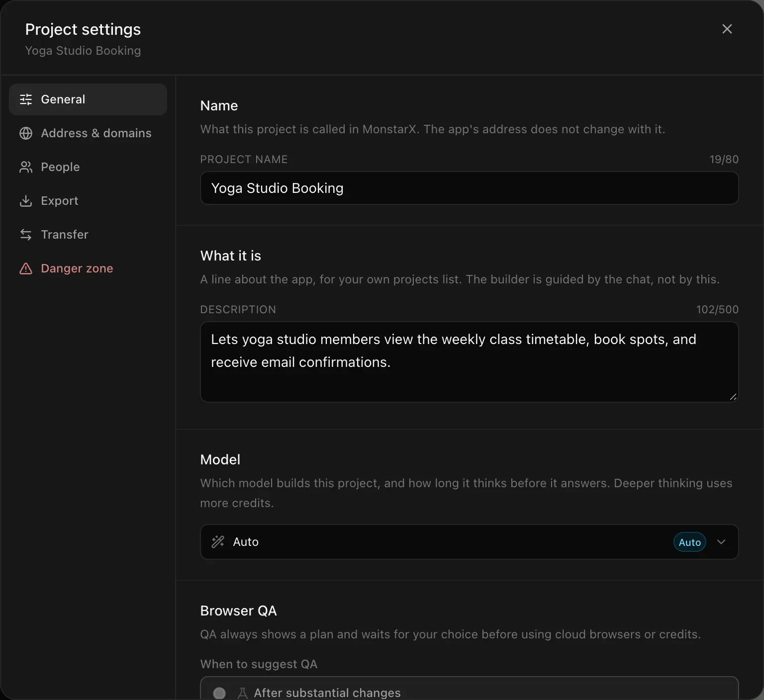Expand the model selector chevron arrow
764x700 pixels.
click(x=721, y=542)
